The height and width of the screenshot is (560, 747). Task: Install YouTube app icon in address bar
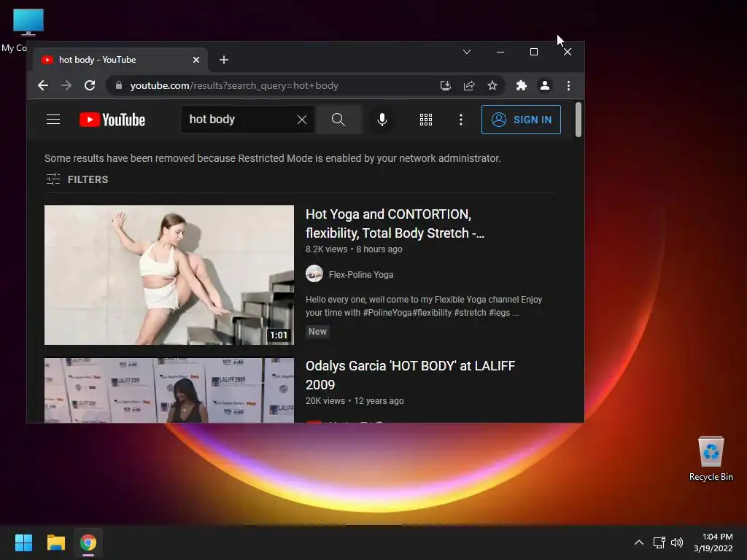tap(446, 86)
